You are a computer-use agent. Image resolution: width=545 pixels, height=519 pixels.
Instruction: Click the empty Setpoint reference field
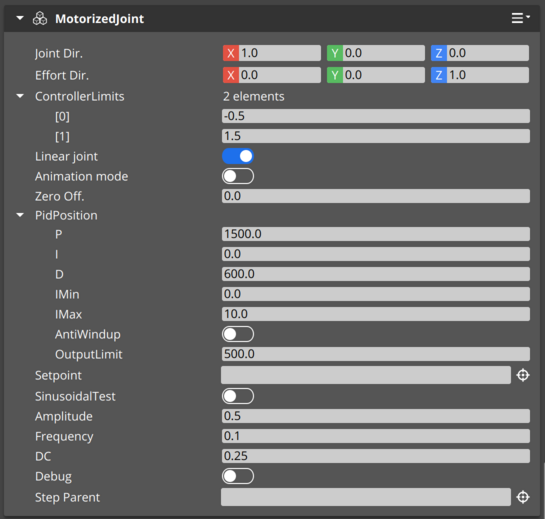[x=366, y=375]
